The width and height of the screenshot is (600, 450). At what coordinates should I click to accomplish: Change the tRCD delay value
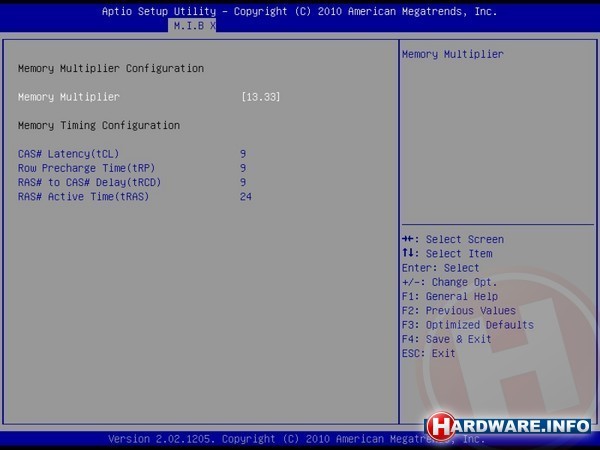point(243,183)
